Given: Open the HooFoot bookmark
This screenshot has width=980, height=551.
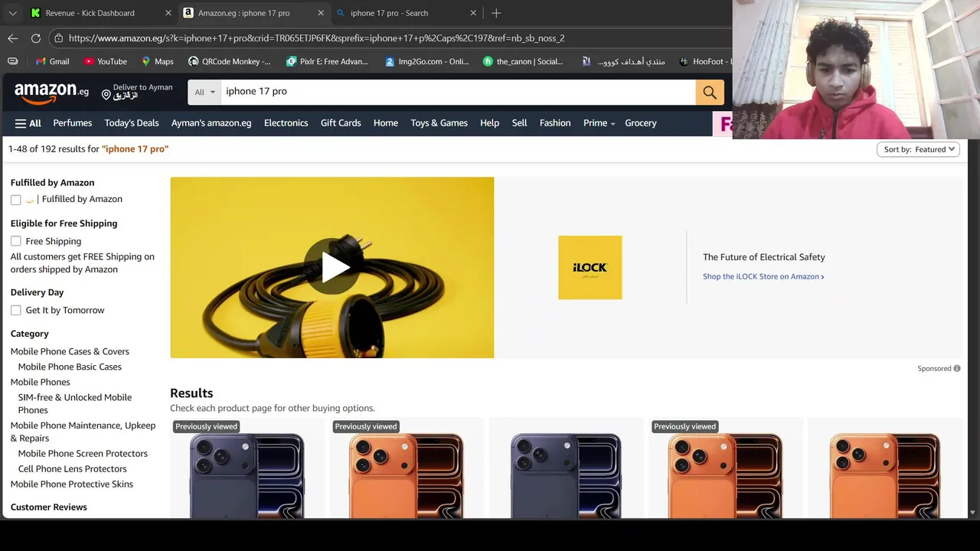Looking at the screenshot, I should click(704, 61).
